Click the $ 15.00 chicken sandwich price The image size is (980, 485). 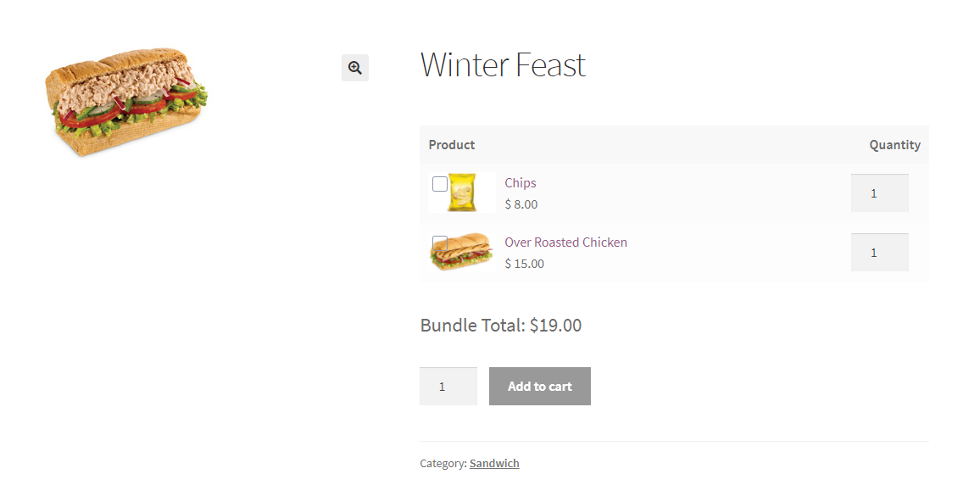525,264
